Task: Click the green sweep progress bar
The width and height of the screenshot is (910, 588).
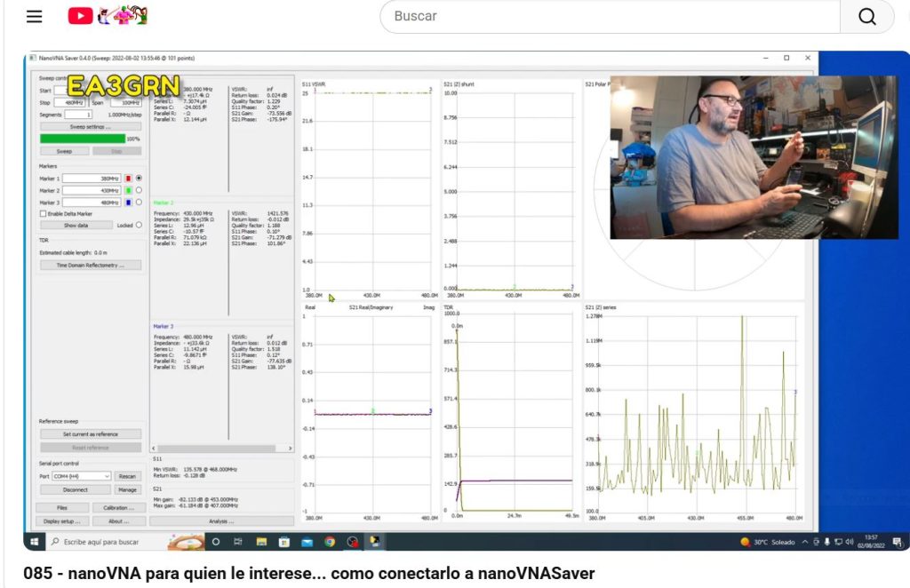Action: (83, 139)
